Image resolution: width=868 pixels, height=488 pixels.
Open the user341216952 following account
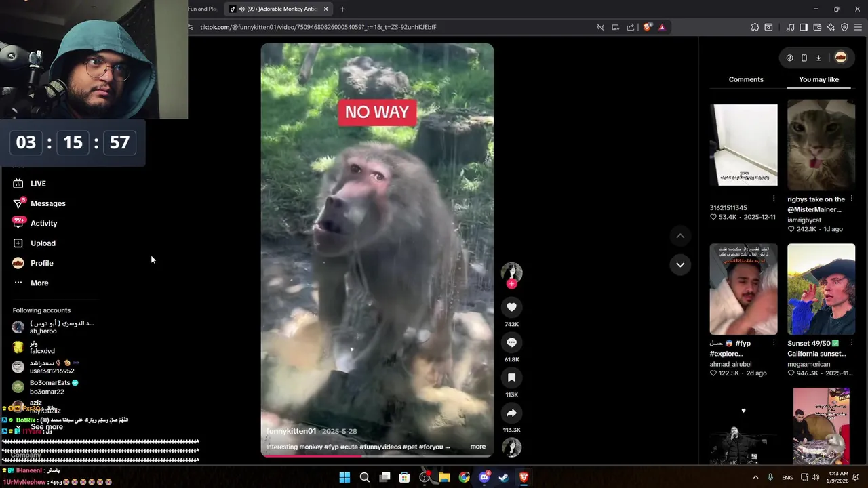tap(54, 367)
